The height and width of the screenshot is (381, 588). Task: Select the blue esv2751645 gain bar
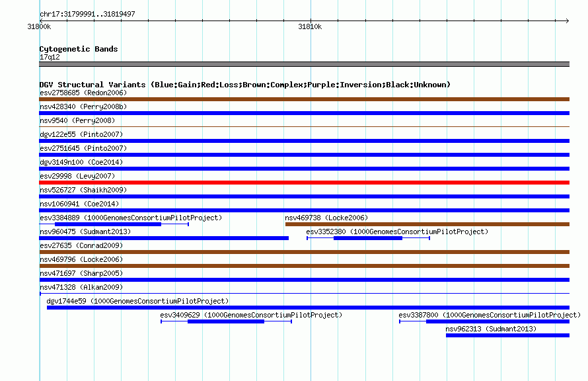click(x=304, y=155)
